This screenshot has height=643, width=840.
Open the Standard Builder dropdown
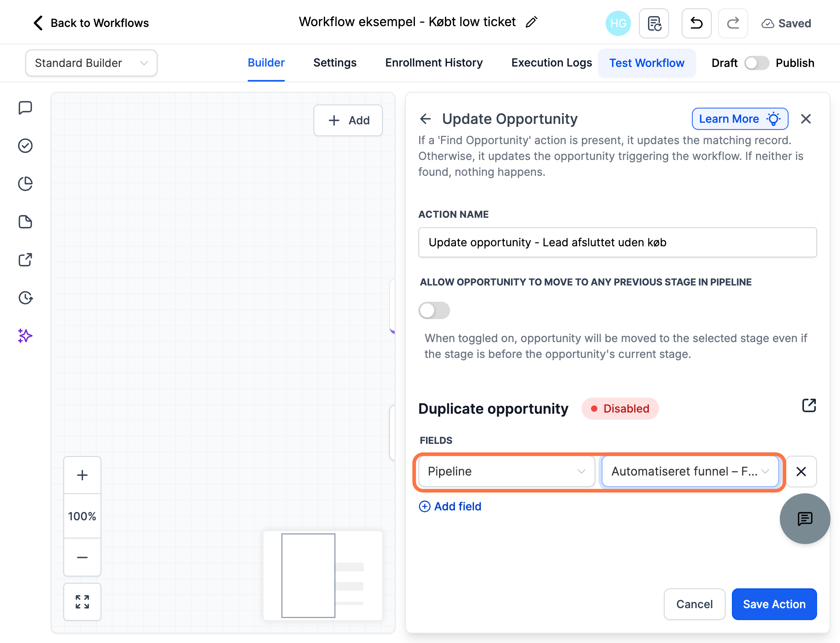(91, 63)
